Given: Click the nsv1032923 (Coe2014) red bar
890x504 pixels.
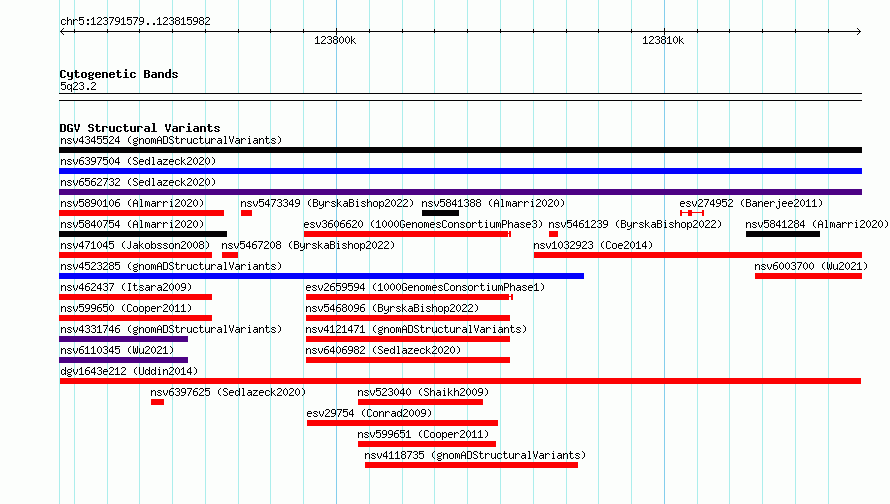Looking at the screenshot, I should point(698,255).
